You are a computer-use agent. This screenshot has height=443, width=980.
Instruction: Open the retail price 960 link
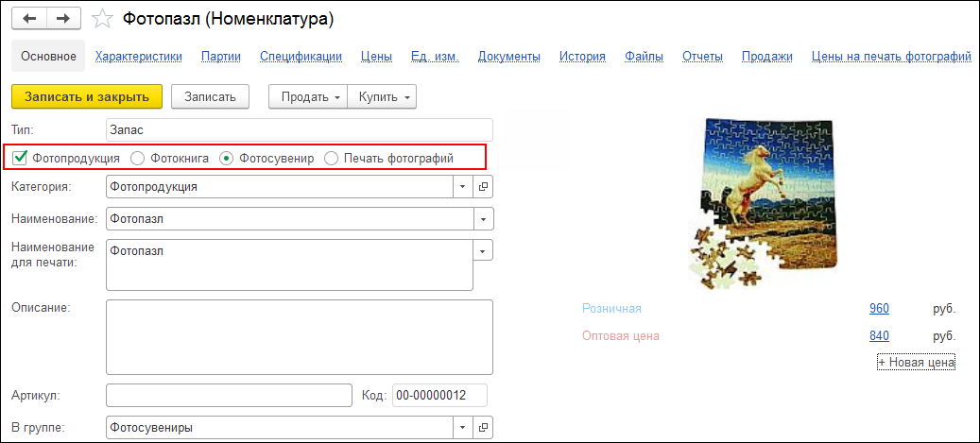pyautogui.click(x=879, y=308)
